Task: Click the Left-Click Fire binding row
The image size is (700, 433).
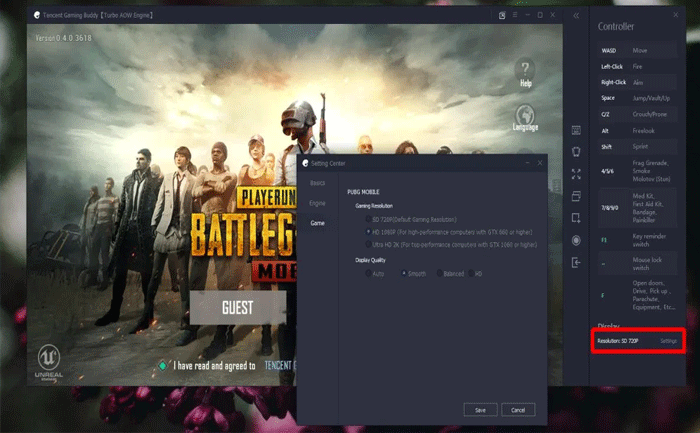Action: click(638, 67)
